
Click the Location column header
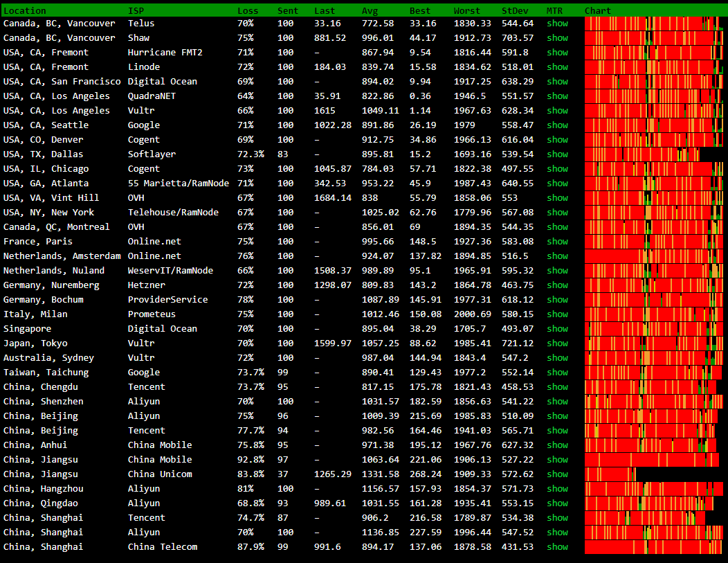point(25,10)
